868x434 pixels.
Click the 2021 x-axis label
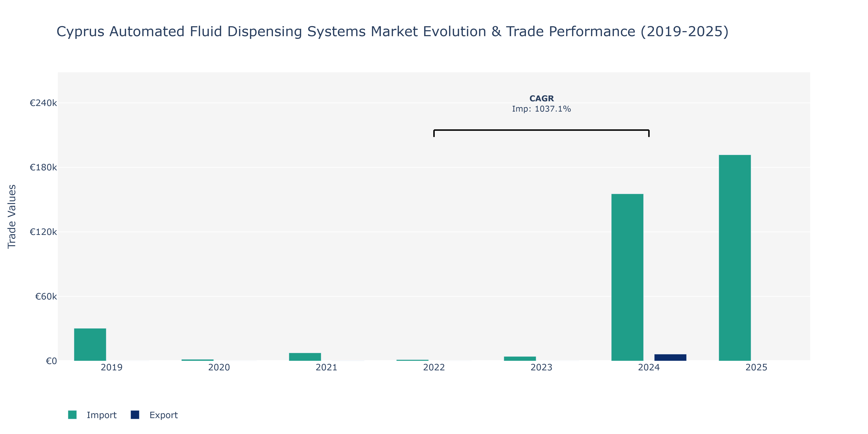pyautogui.click(x=327, y=367)
